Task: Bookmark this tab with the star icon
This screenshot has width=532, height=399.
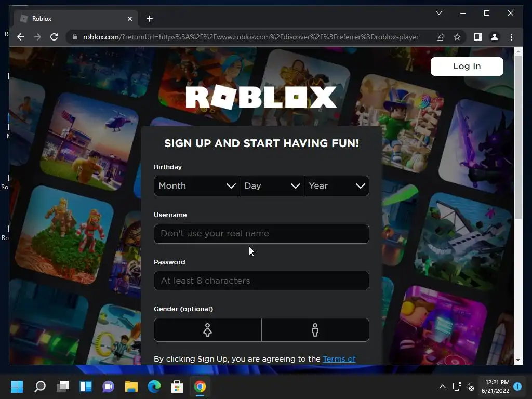Action: click(x=457, y=37)
